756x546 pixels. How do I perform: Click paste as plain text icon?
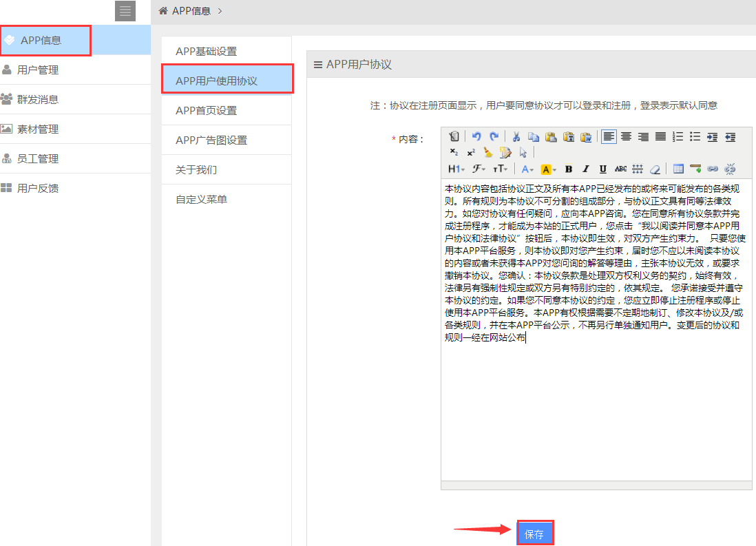pyautogui.click(x=569, y=137)
